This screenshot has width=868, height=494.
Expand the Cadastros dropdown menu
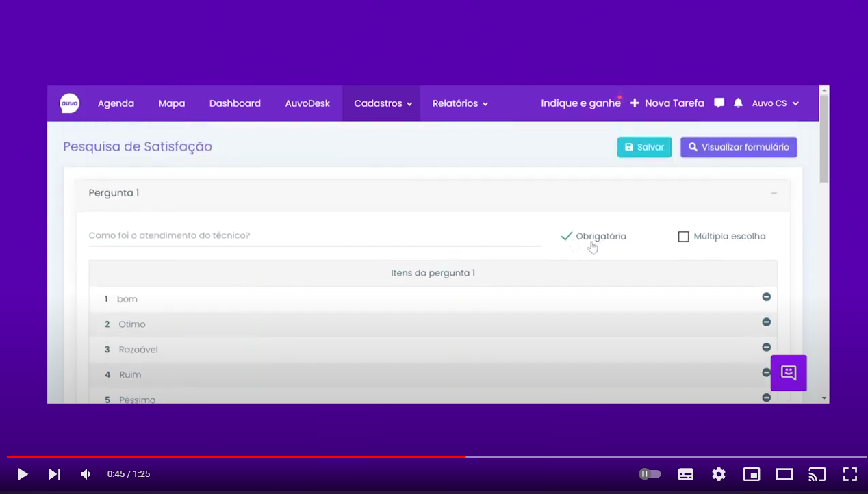click(x=382, y=103)
